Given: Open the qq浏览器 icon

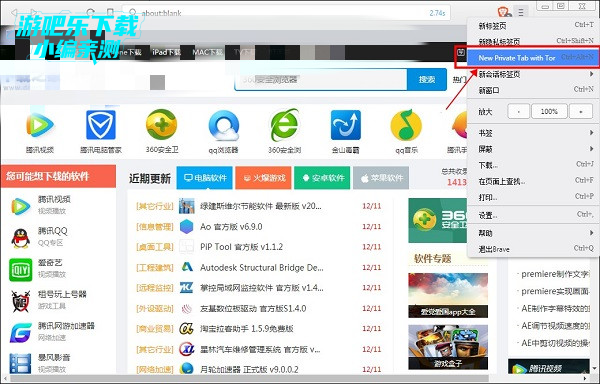Looking at the screenshot, I should pos(223,126).
